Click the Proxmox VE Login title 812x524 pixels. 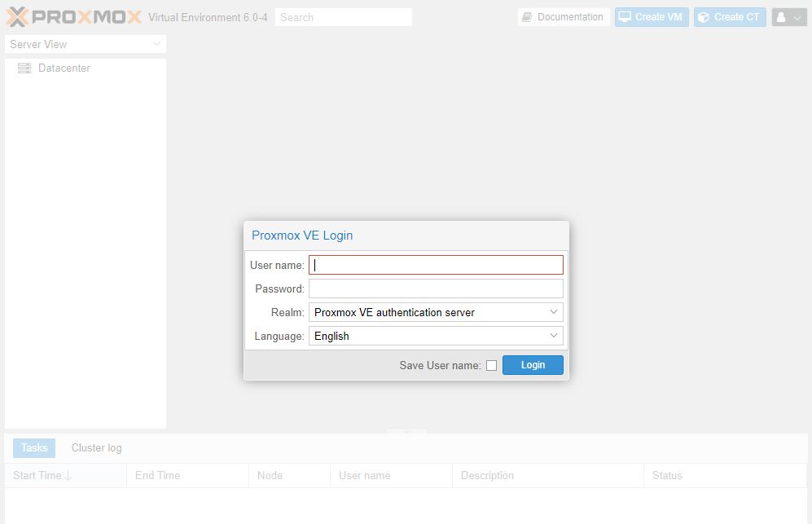click(x=302, y=236)
